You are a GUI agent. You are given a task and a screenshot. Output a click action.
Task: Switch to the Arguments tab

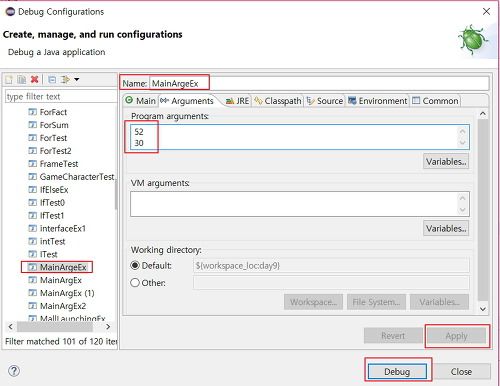(187, 101)
